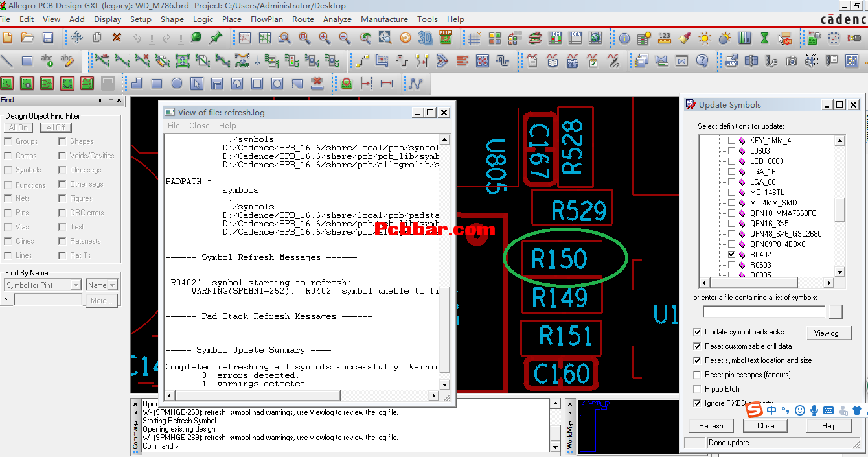Open the Route menu

[303, 19]
